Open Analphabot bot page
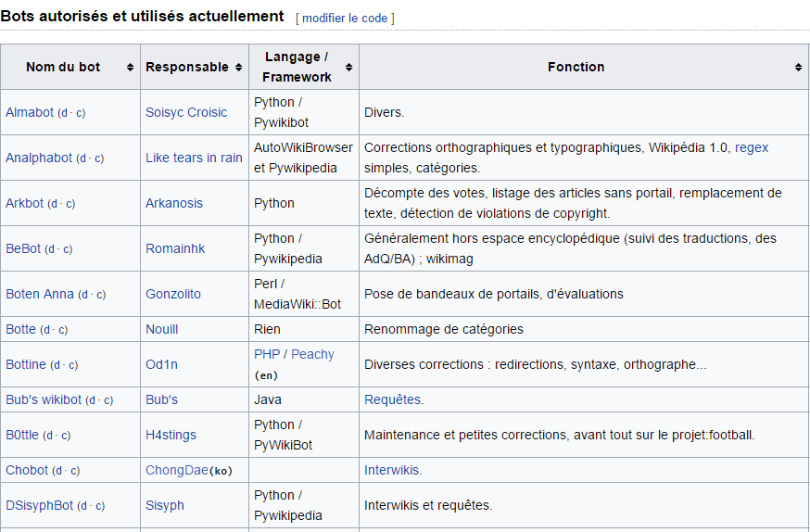Image resolution: width=810 pixels, height=532 pixels. [x=39, y=158]
